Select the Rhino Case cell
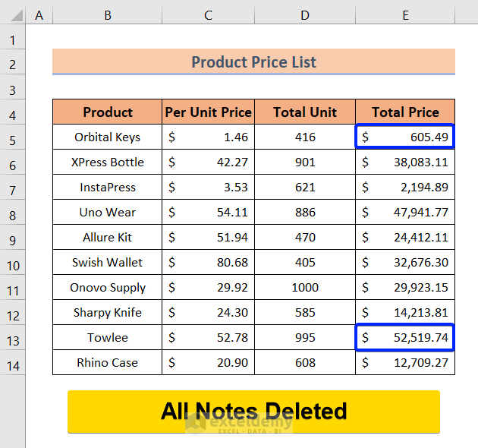 (107, 363)
